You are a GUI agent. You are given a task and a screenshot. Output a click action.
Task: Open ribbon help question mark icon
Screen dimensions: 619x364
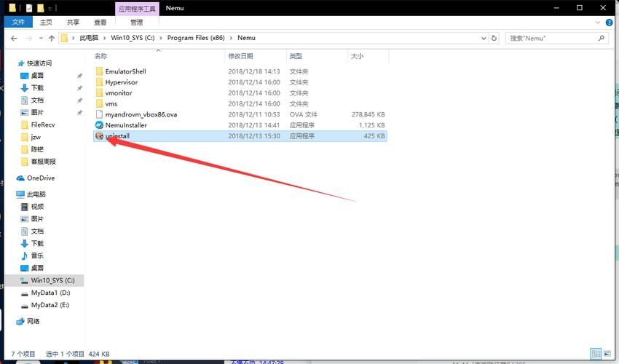(609, 23)
